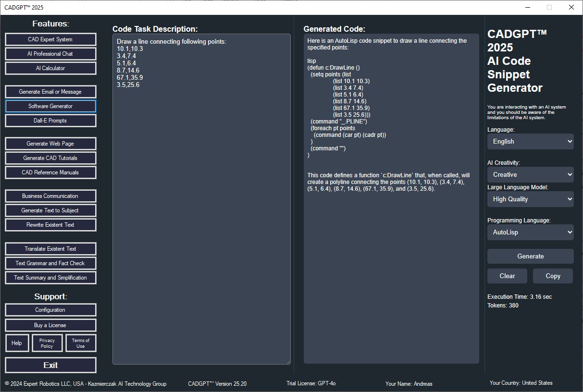Click 'Trial License: GPT-4o' status text
The height and width of the screenshot is (392, 583).
311,383
